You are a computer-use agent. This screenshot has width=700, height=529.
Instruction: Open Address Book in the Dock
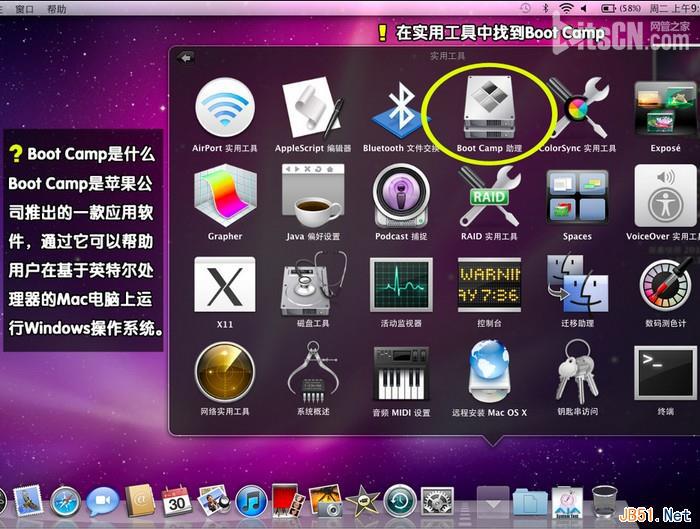click(140, 501)
